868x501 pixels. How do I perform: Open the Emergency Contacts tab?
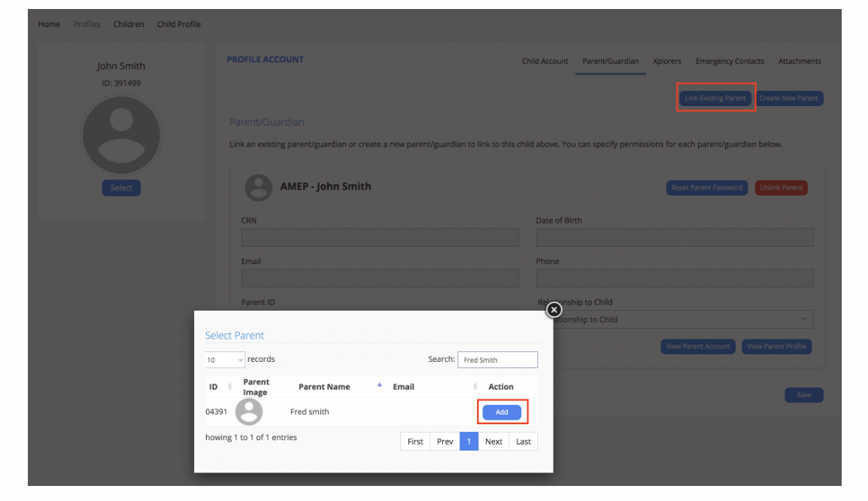point(729,61)
